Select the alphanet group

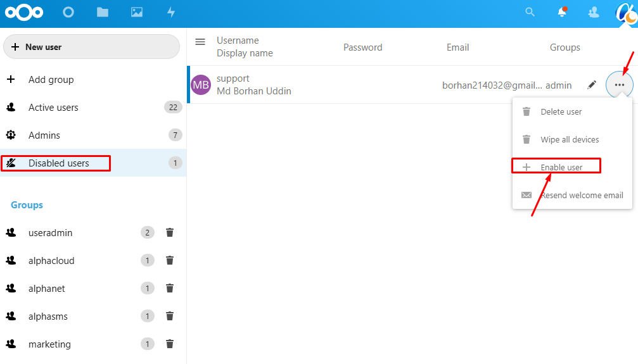47,289
